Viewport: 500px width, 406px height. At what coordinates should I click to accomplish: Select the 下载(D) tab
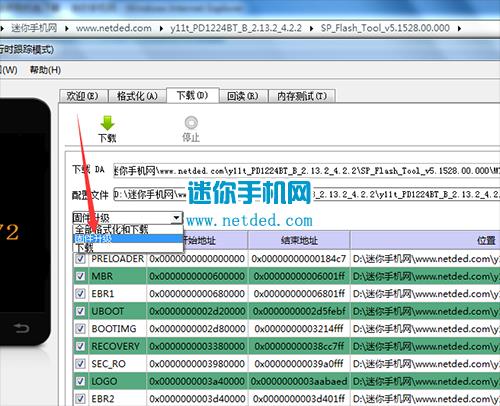[192, 95]
